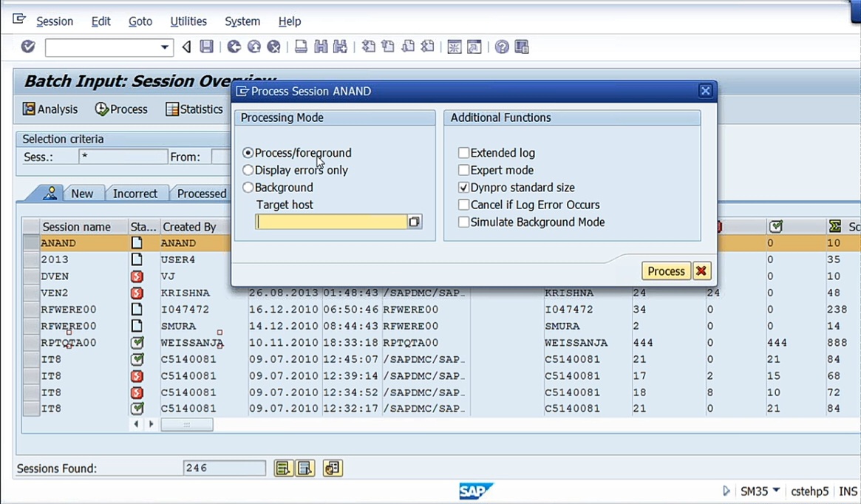Click the table scroll right arrow
This screenshot has width=861, height=504.
151,424
